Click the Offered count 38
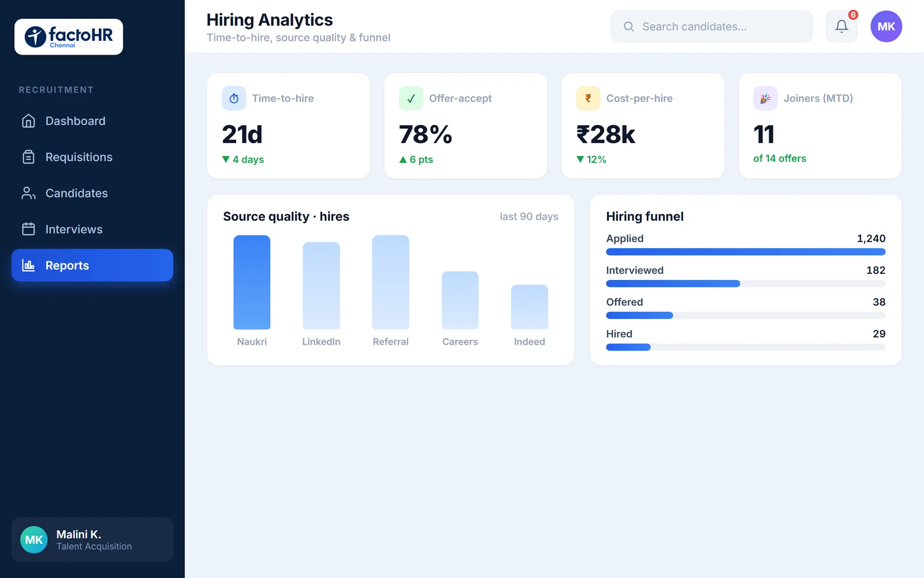This screenshot has height=578, width=924. point(879,302)
